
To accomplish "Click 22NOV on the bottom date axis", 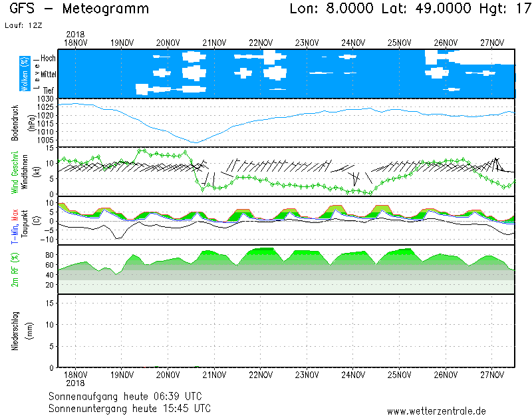I will click(x=260, y=374).
